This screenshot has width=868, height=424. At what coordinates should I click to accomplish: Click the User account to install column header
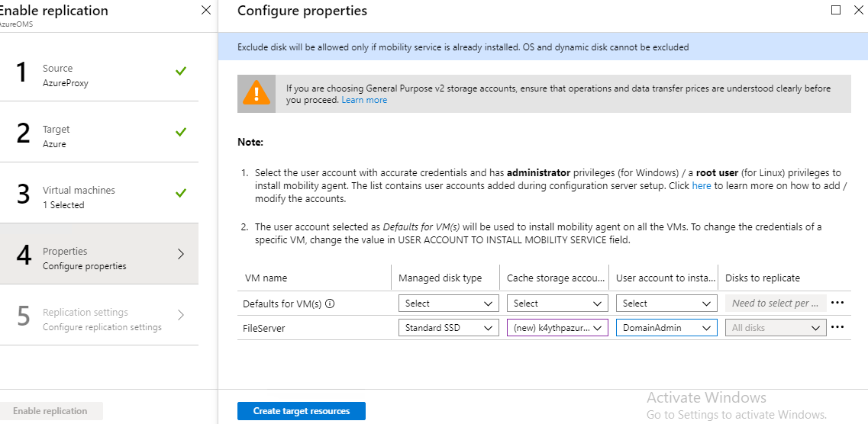click(x=666, y=278)
